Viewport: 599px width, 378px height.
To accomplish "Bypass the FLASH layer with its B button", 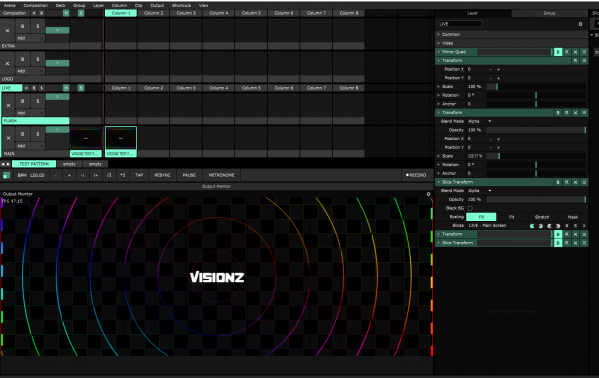I will click(22, 101).
